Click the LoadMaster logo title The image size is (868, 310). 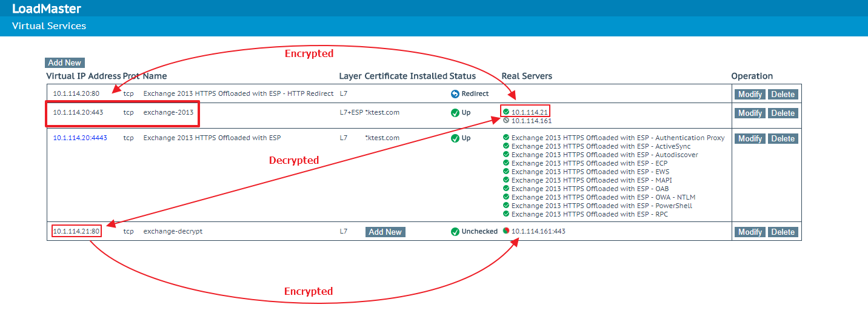(x=47, y=8)
